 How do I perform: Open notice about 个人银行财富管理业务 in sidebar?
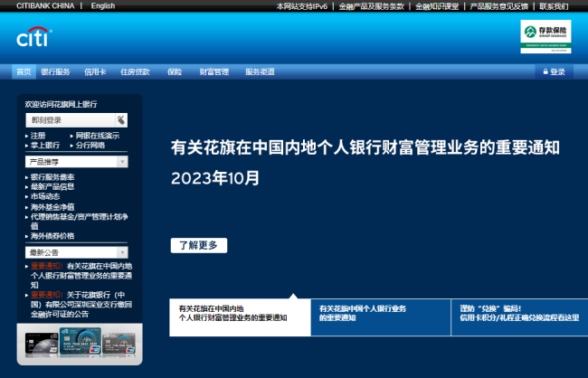pyautogui.click(x=81, y=276)
